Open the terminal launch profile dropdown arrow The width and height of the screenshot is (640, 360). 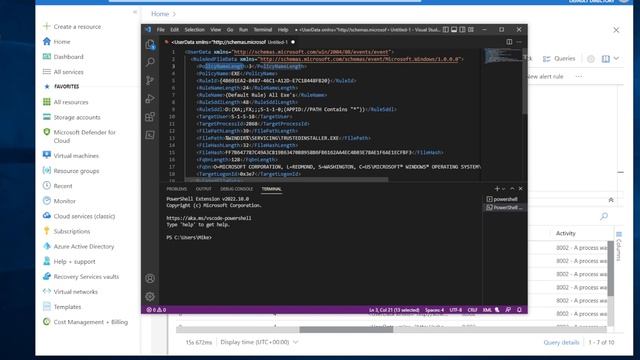tap(504, 189)
